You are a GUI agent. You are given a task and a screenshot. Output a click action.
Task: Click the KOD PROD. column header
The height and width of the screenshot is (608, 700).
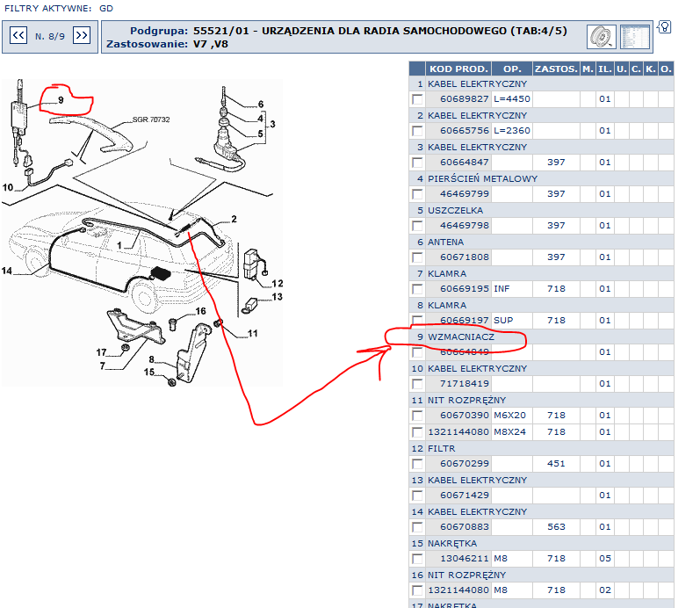[x=458, y=69]
